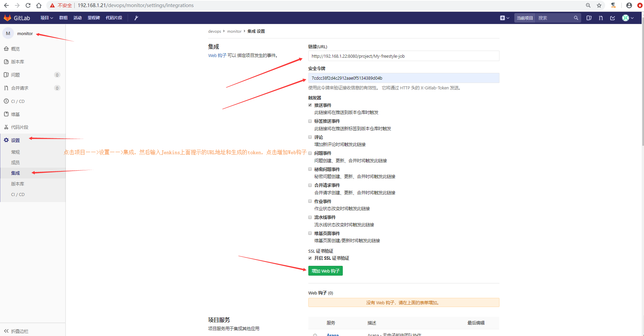Click the 当前项目 search scope label
The image size is (644, 336).
(x=524, y=18)
